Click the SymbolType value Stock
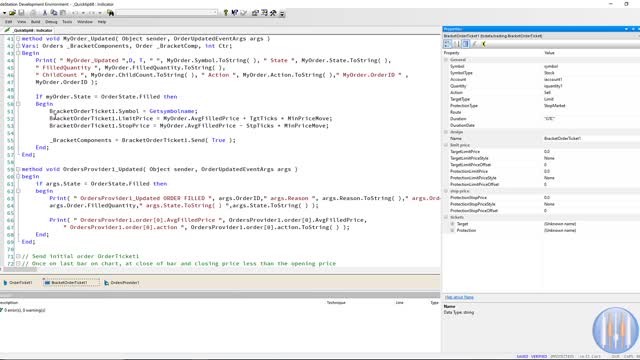Viewport: 640px width, 360px height. coord(549,73)
